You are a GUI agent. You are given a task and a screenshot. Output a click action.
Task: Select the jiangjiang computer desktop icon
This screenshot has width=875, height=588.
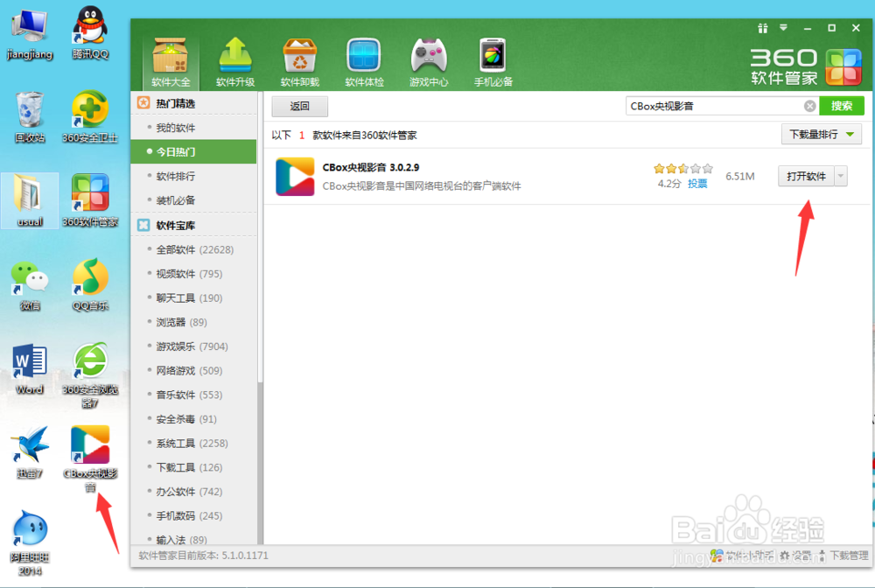click(x=30, y=33)
